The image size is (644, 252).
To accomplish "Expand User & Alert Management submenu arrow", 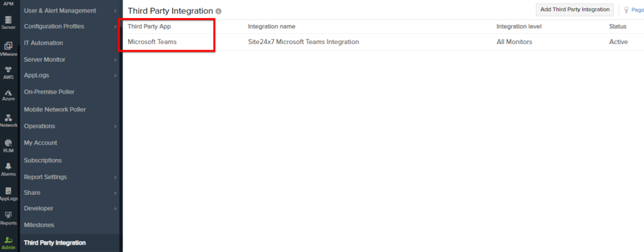I will [116, 11].
